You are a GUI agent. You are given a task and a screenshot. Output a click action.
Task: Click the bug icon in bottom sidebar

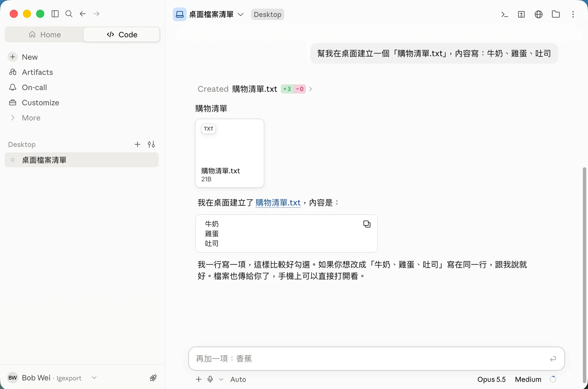point(153,378)
